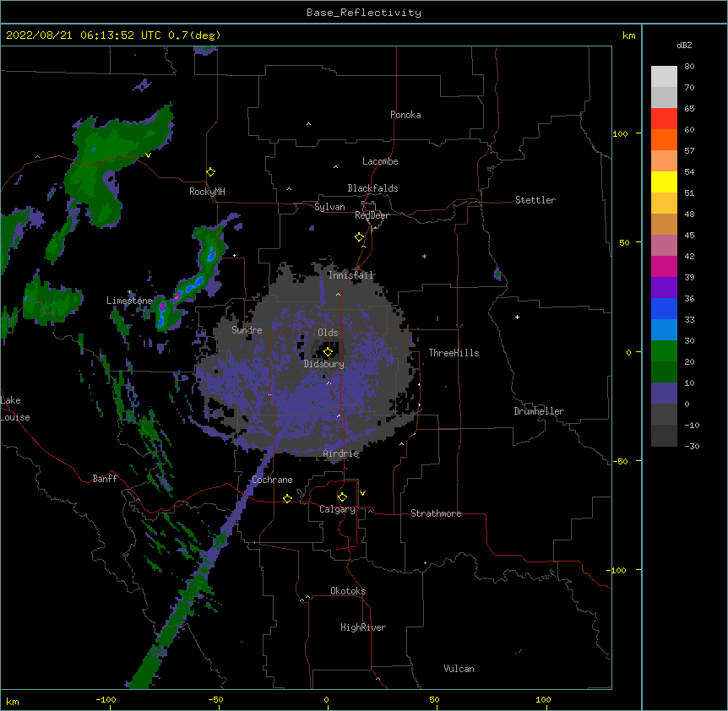Click the dark orange 57–60 dBZ legend swatch
The image size is (728, 711).
pos(664,139)
